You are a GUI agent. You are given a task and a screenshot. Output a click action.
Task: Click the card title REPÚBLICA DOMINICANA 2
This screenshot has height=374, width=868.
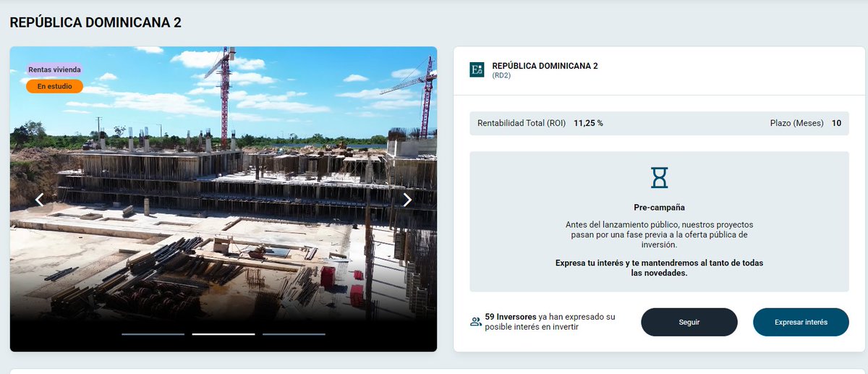click(x=545, y=66)
